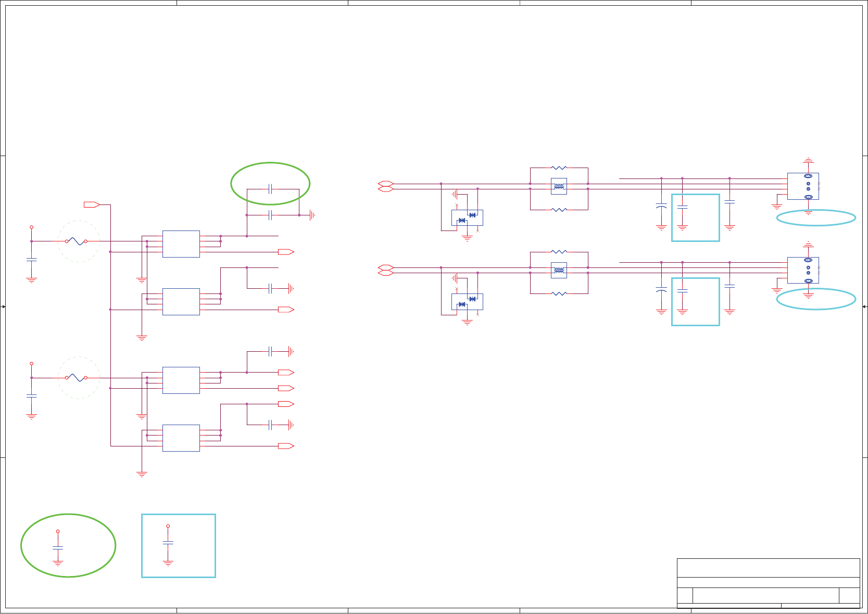
Task: Click the title block at the sheet corner
Action: pos(768,583)
